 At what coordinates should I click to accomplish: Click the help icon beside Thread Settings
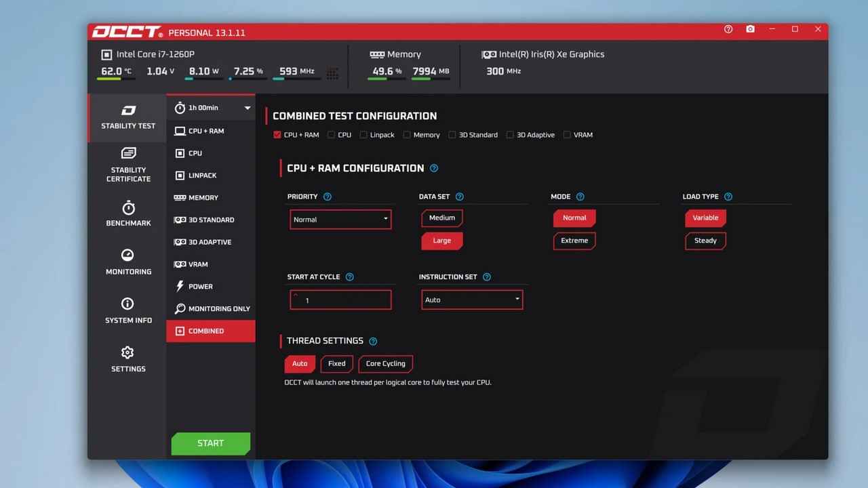pos(373,342)
